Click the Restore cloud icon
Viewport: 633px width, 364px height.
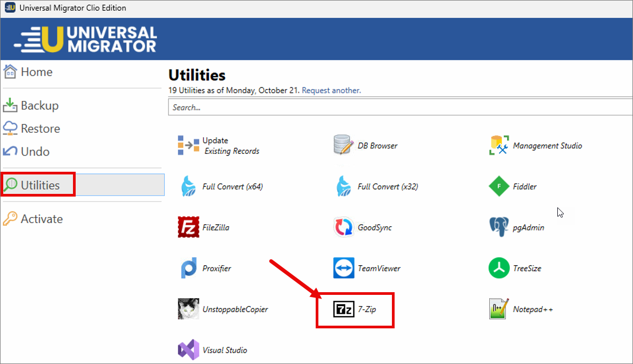click(10, 128)
